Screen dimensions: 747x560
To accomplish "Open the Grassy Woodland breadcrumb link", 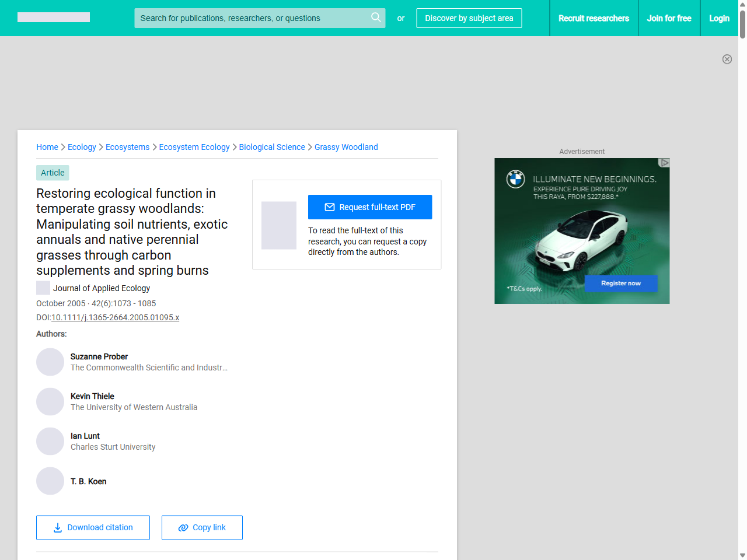I will pyautogui.click(x=346, y=147).
